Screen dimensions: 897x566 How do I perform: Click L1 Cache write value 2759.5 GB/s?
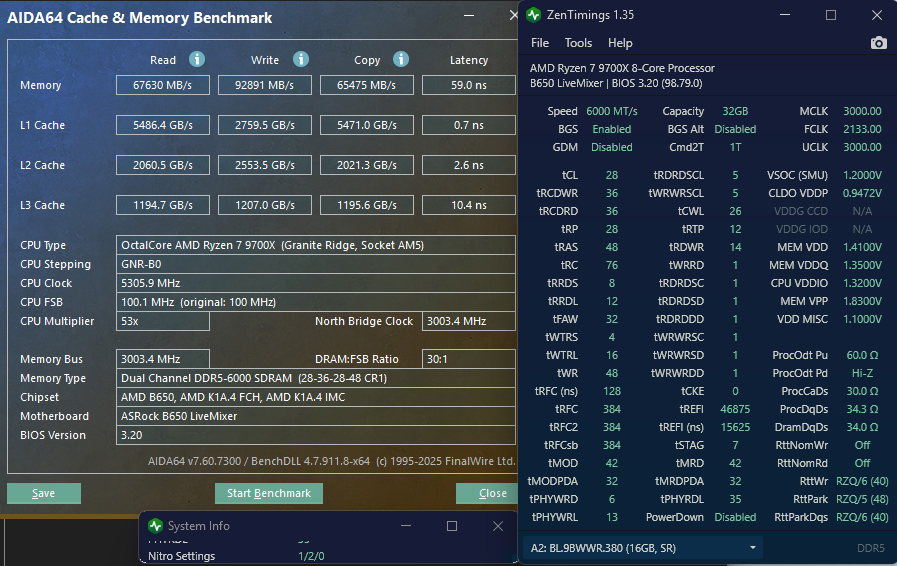click(264, 125)
